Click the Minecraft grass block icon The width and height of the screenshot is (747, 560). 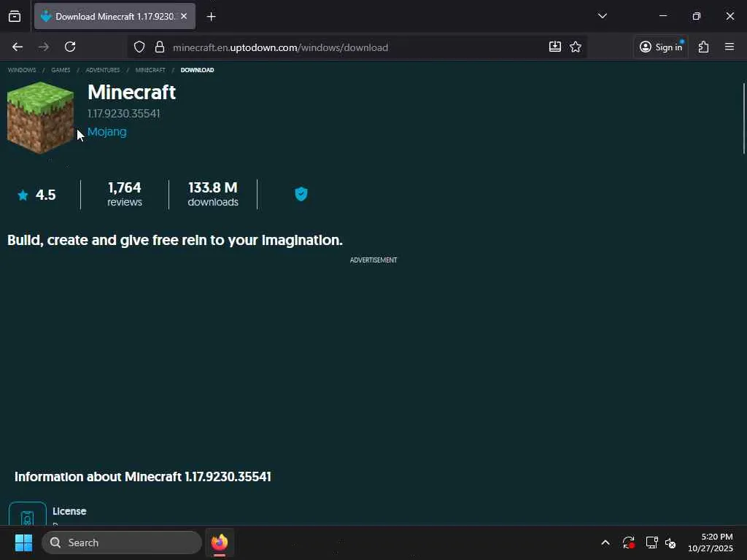click(41, 117)
